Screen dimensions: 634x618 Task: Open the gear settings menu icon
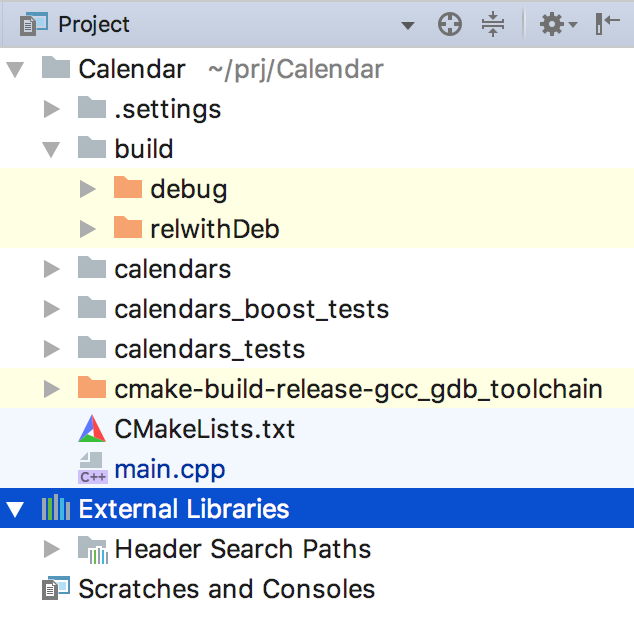(558, 25)
